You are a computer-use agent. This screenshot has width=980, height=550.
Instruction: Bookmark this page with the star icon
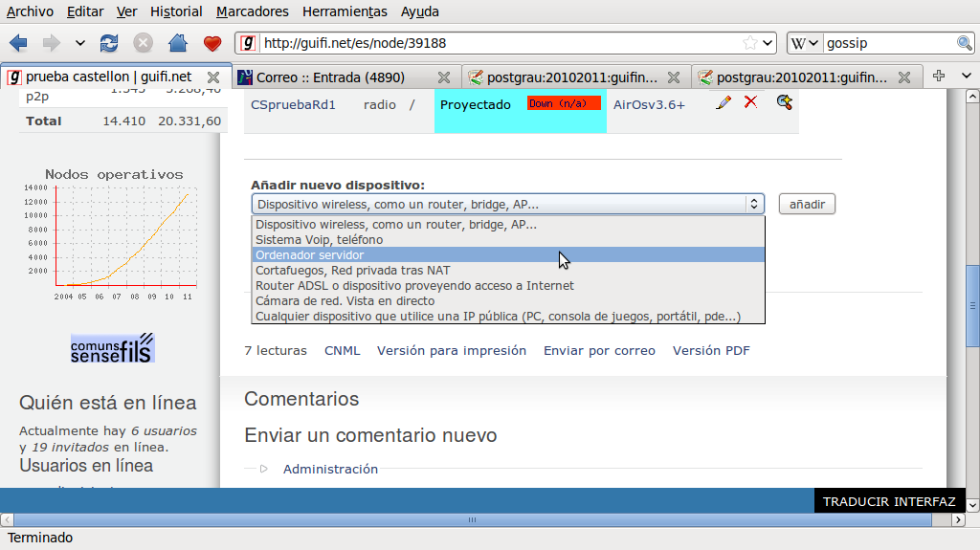[750, 43]
